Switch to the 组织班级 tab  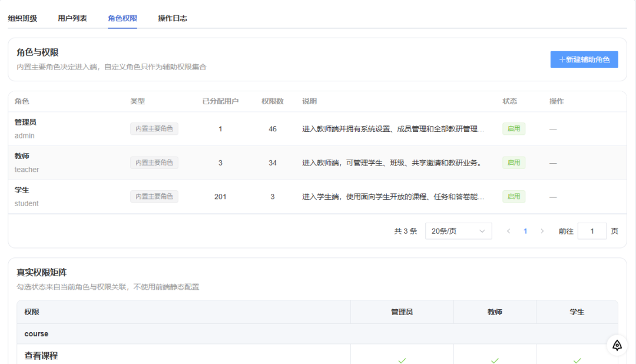22,18
